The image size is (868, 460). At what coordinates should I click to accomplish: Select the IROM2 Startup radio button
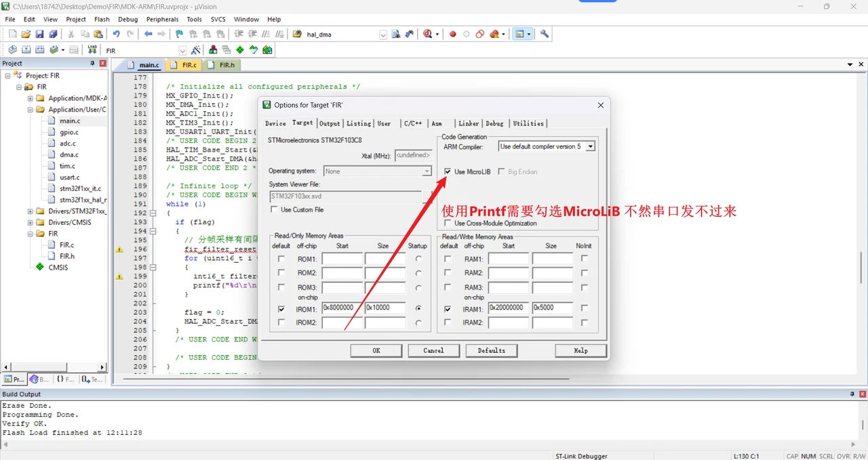click(418, 323)
